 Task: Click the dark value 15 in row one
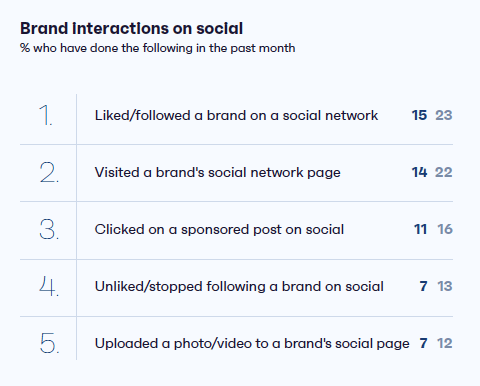pos(419,115)
